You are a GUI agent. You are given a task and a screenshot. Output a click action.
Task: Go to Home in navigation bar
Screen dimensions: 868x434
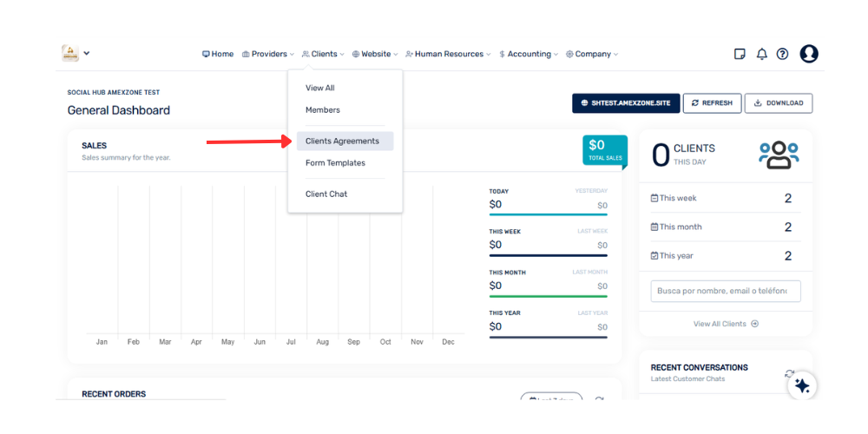pyautogui.click(x=218, y=54)
